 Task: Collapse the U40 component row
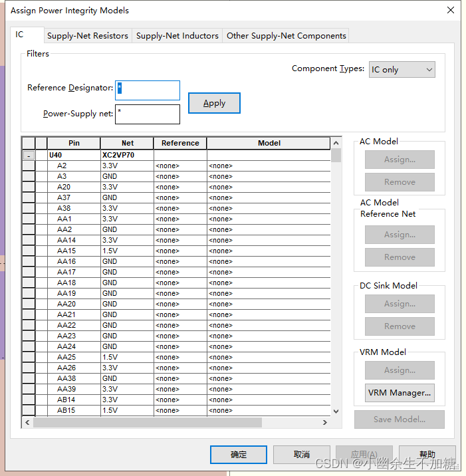(x=29, y=156)
